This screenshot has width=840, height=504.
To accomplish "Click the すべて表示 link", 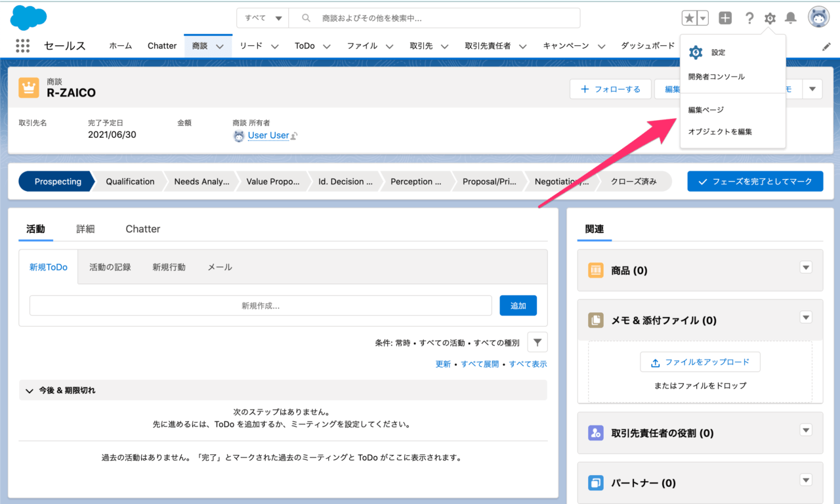I will (x=528, y=364).
